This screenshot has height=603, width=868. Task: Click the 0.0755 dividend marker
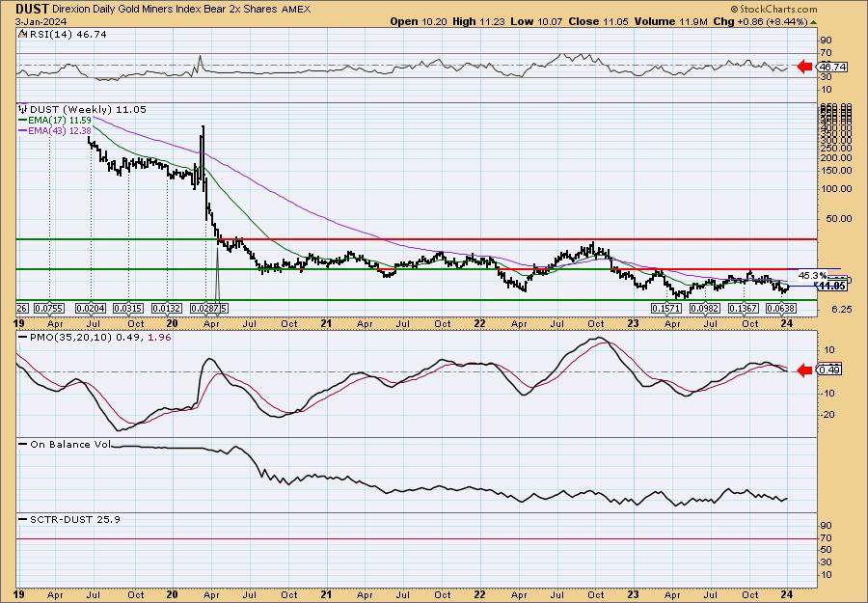[49, 308]
